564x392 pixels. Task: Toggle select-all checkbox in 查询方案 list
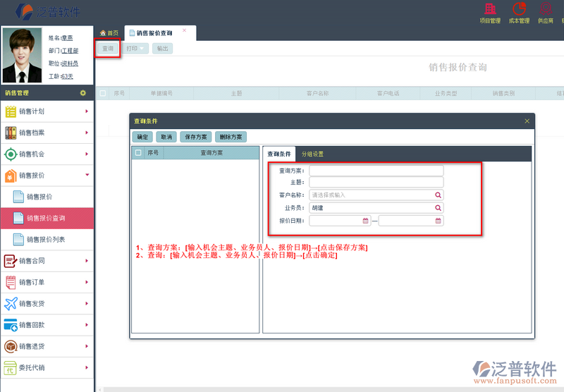tap(138, 153)
